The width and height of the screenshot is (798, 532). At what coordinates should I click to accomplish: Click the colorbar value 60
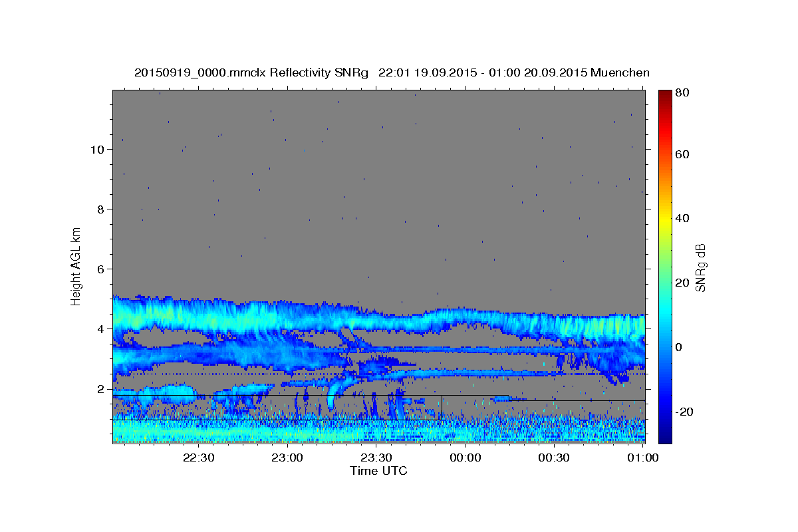[682, 154]
